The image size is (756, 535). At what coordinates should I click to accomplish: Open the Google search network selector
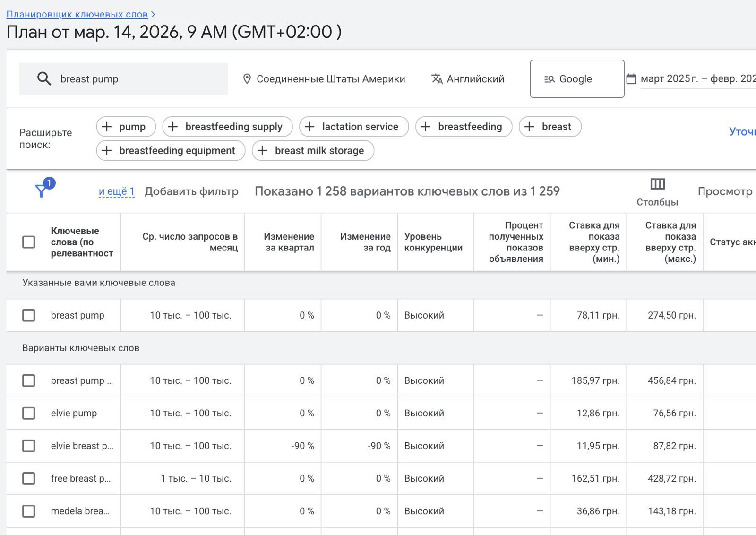[x=577, y=79]
